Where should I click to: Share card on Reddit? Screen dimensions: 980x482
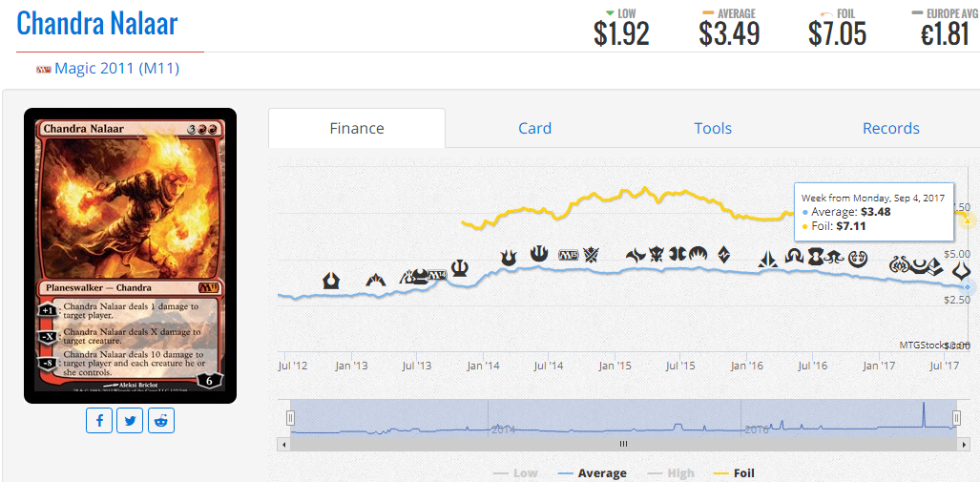tap(161, 420)
